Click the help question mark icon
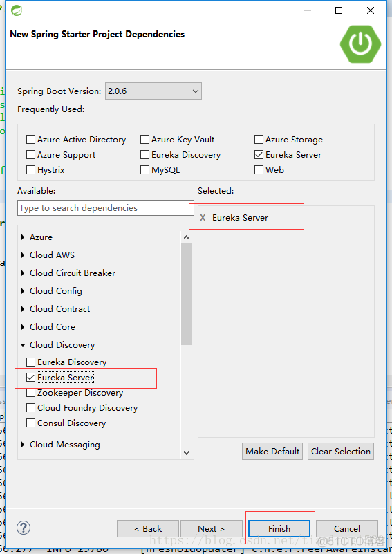 (24, 528)
